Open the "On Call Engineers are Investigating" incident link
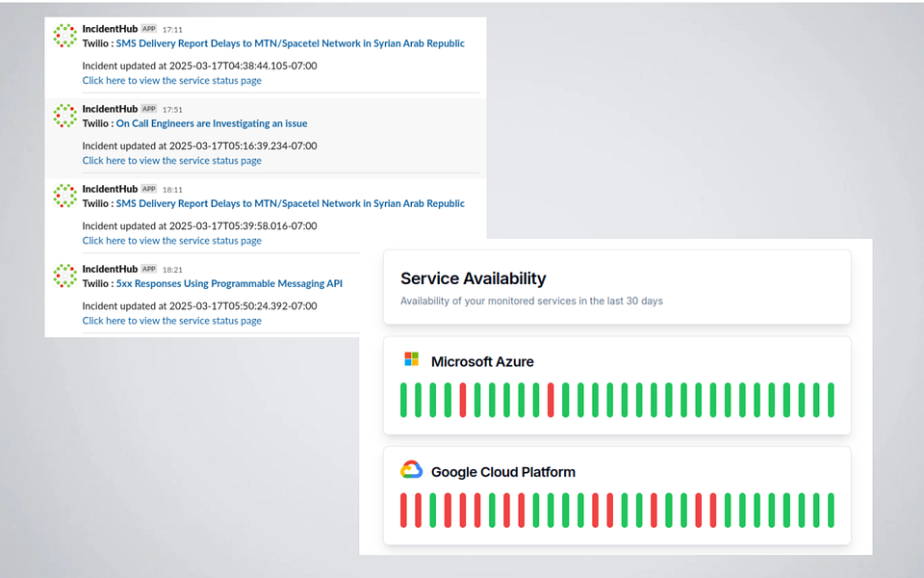 coord(211,124)
